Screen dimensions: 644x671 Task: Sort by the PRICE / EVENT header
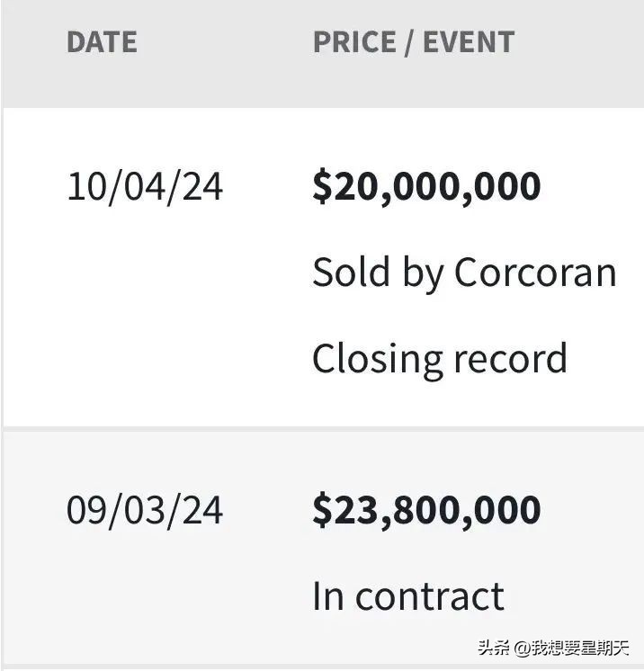pos(413,42)
